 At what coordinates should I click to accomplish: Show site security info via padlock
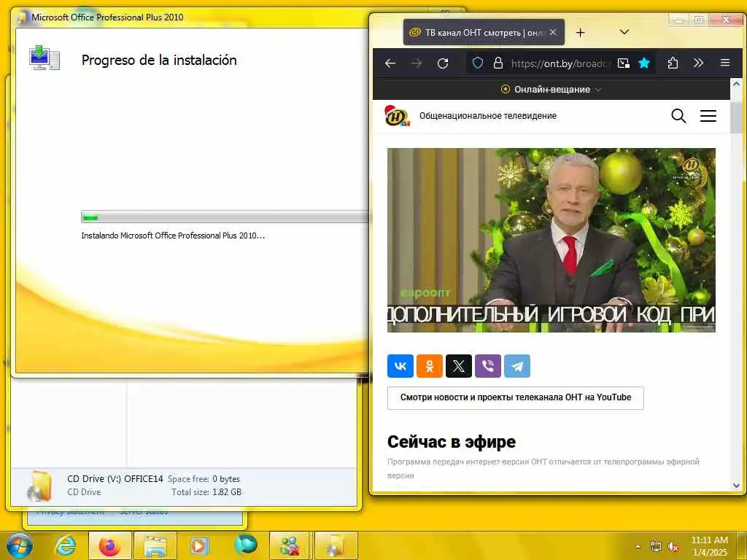point(498,63)
